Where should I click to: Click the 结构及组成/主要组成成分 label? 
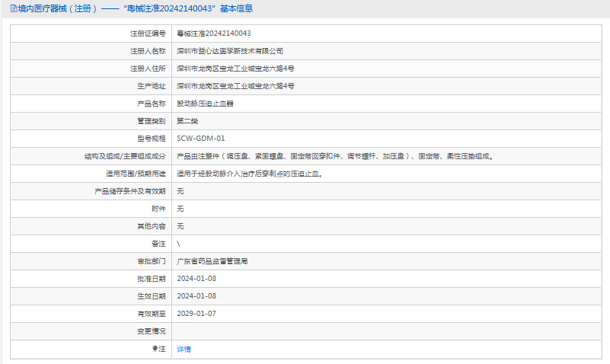125,156
